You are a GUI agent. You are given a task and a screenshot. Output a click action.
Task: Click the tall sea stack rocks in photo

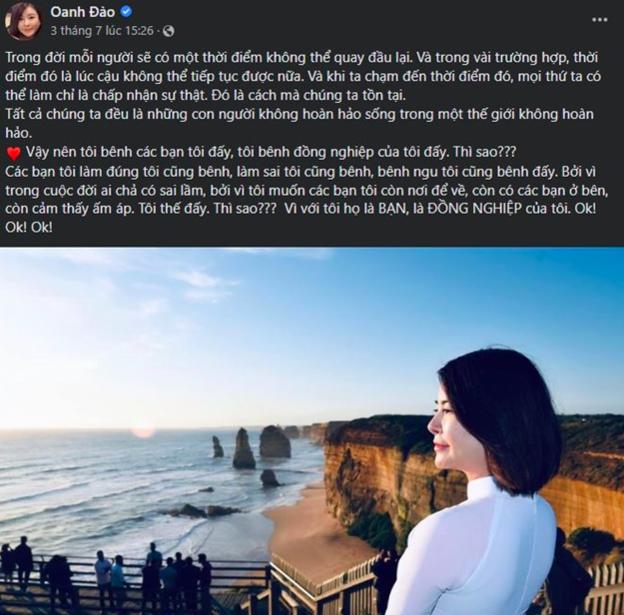tap(244, 449)
